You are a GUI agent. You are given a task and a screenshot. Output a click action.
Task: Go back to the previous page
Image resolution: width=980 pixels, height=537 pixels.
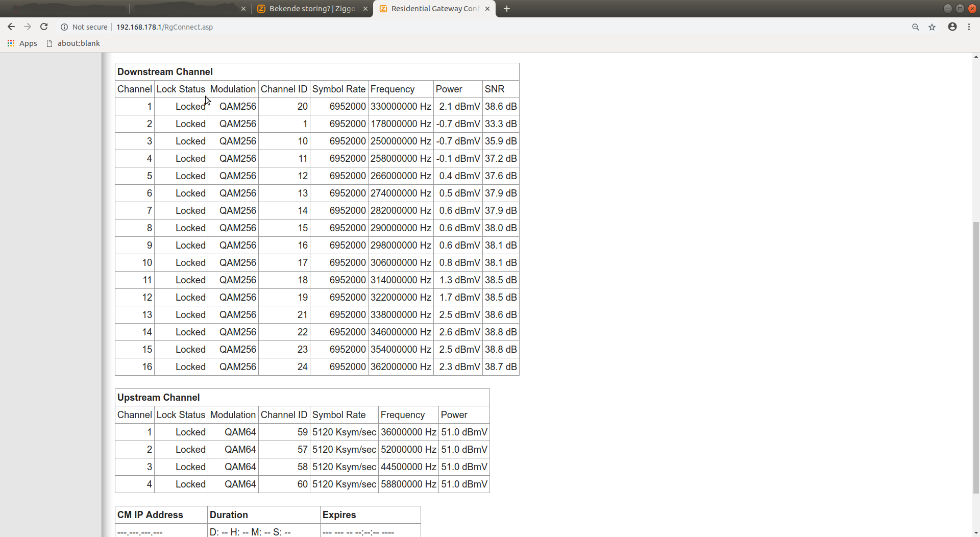[x=11, y=27]
